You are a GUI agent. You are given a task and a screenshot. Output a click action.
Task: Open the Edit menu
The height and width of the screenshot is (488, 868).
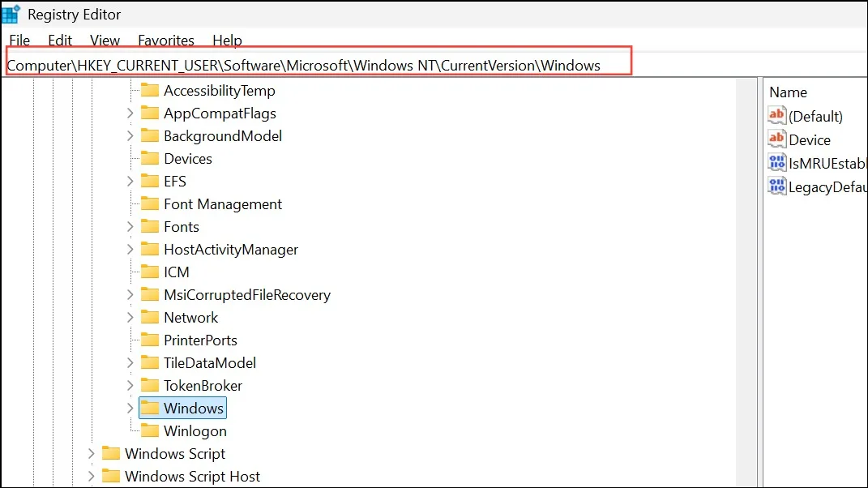[x=60, y=41]
